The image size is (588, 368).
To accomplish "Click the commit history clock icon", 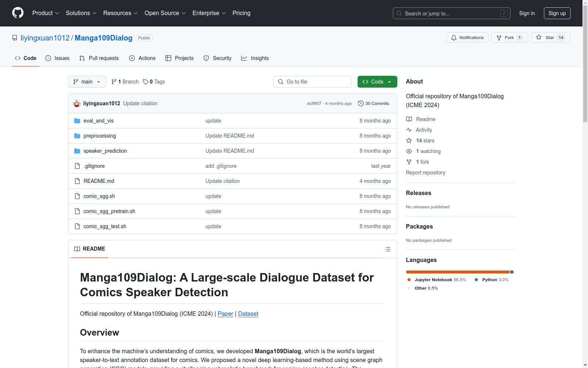I will [361, 103].
